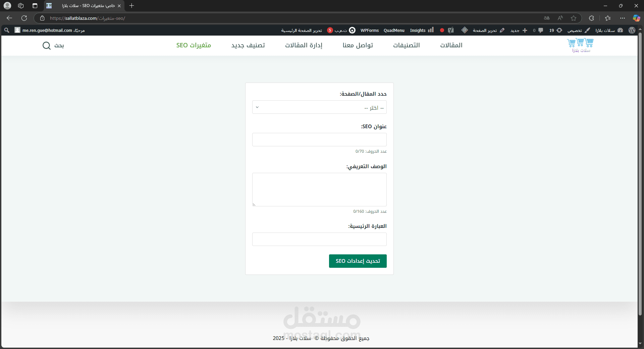The image size is (644, 349).
Task: Open the browser settings ellipsis menu
Action: [623, 18]
